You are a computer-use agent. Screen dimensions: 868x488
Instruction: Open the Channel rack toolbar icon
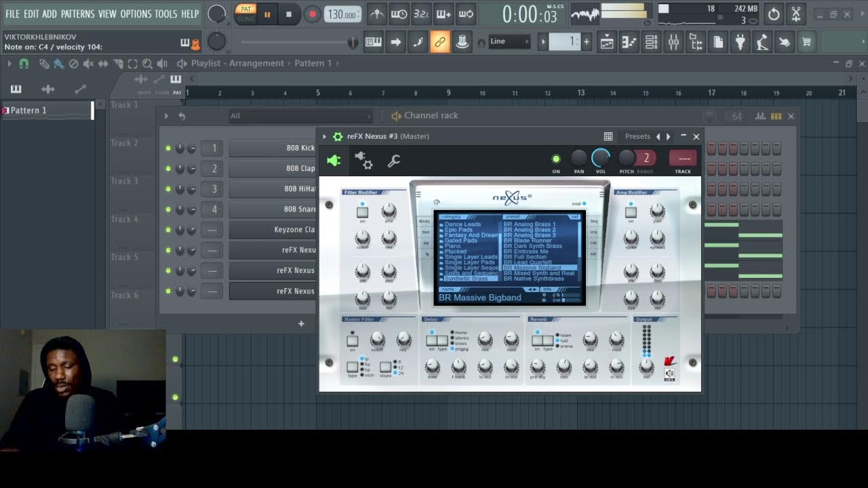(x=651, y=42)
